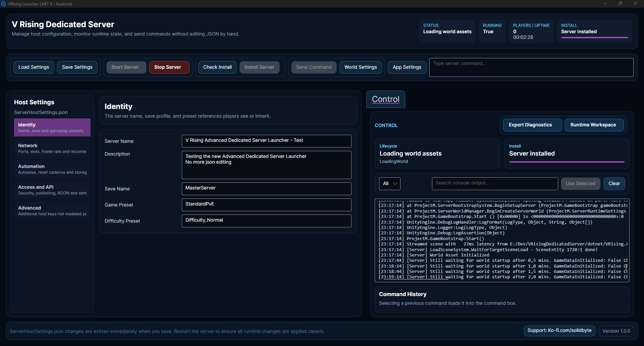Viewport: 644px width, 346px height.
Task: Clear the console output
Action: click(614, 184)
